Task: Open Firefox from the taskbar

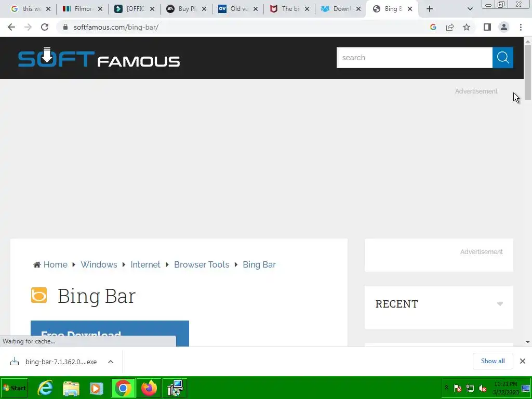Action: (x=149, y=388)
